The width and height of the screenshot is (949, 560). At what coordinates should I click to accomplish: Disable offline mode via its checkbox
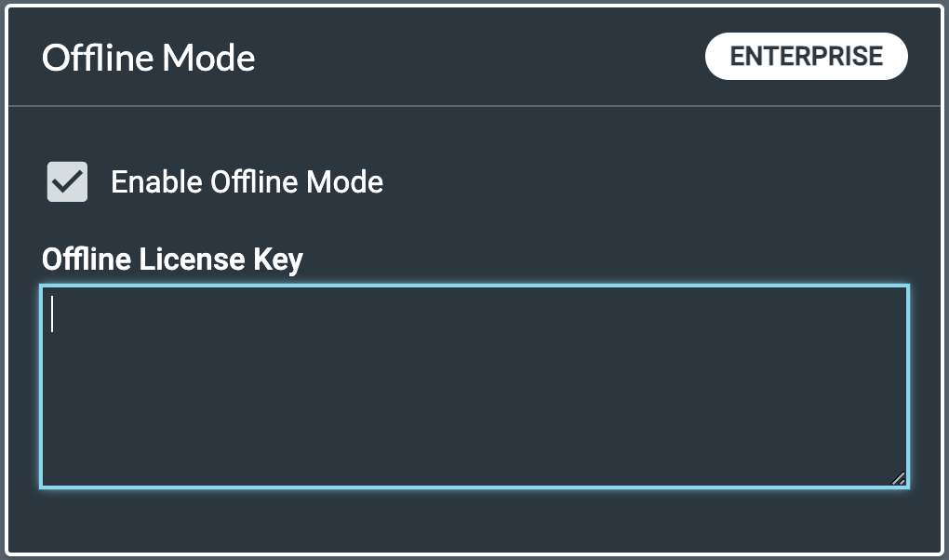(x=67, y=181)
